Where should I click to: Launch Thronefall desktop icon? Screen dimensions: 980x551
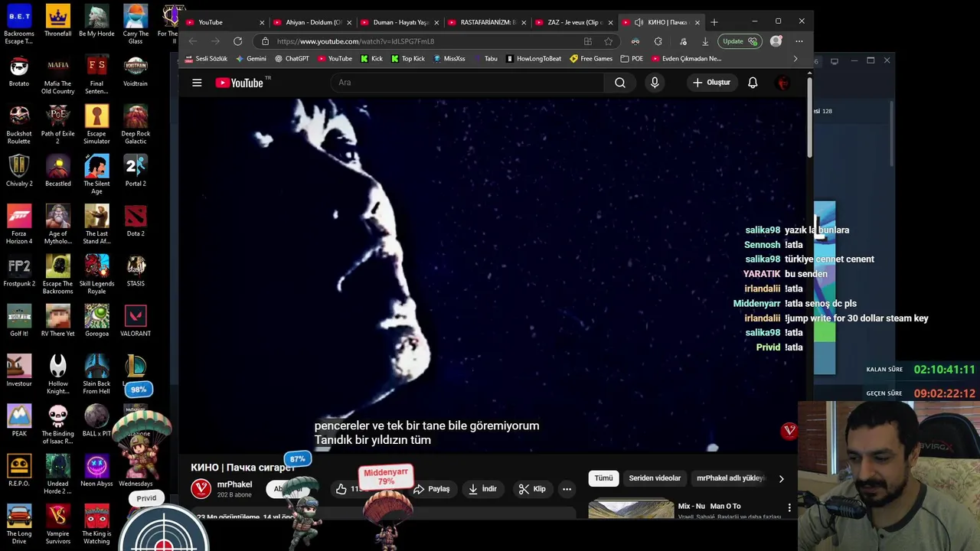58,21
